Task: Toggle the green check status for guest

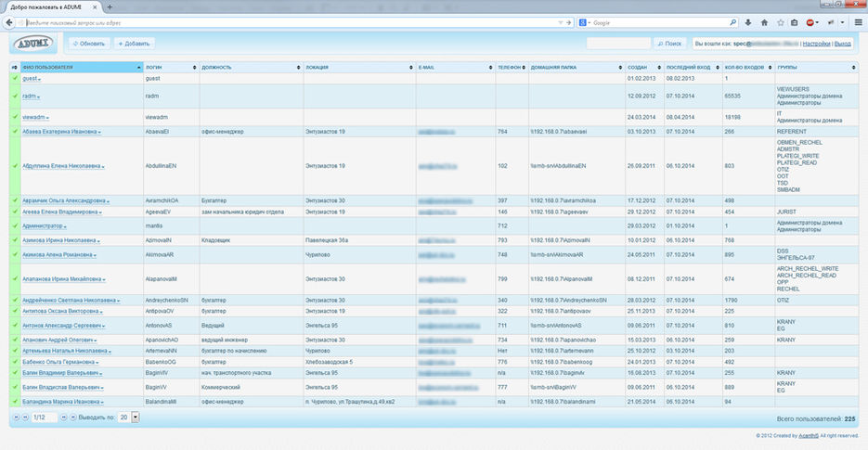Action: tap(15, 78)
